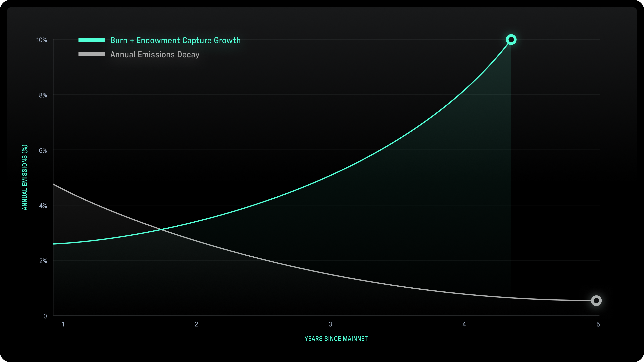Click the 2% y-axis tick label
This screenshot has width=644, height=362.
(43, 261)
